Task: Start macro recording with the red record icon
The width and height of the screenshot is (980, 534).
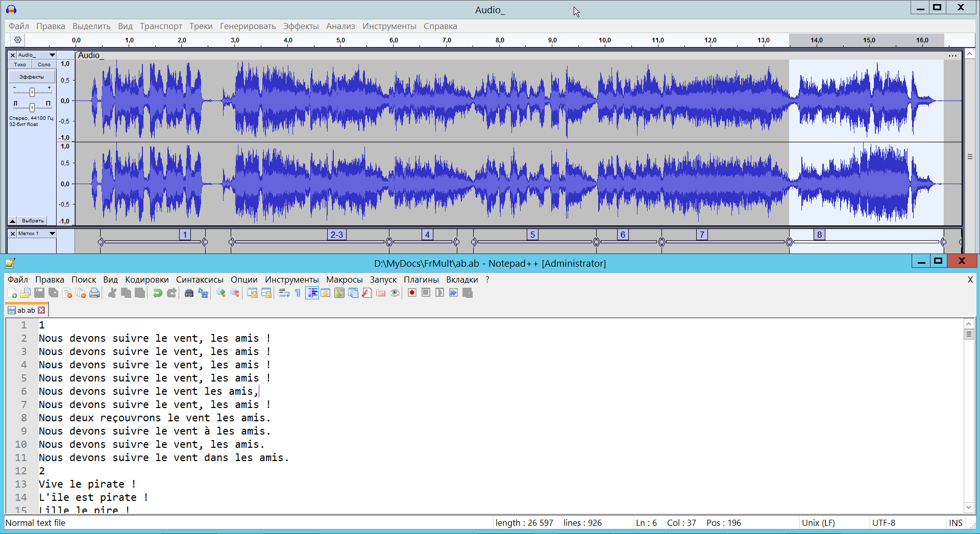Action: pyautogui.click(x=412, y=293)
